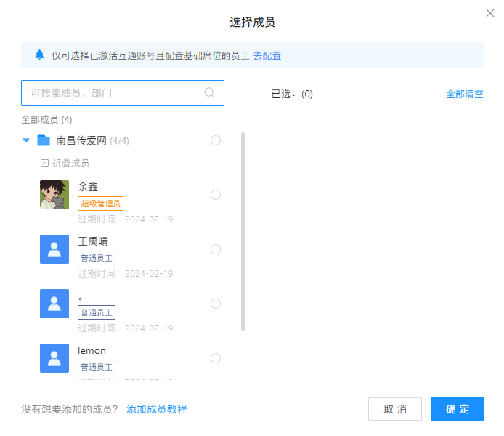Select entire 南昌传爱网 department radio button

click(x=216, y=140)
